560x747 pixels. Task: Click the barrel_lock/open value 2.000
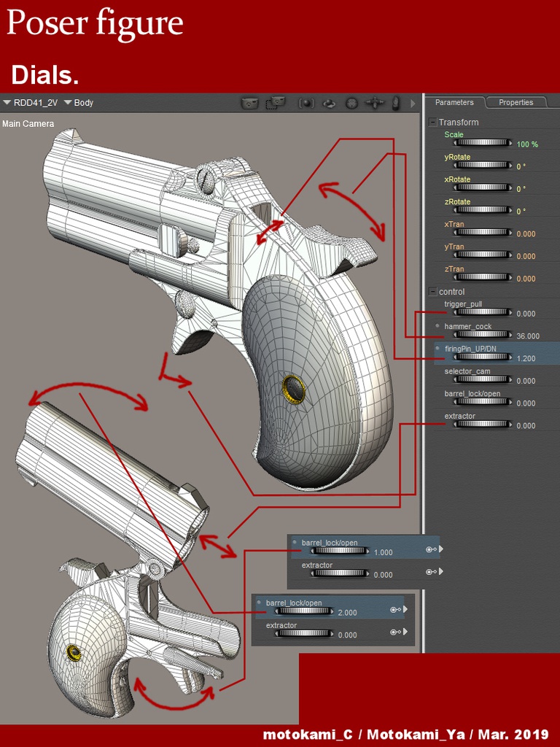pos(347,613)
